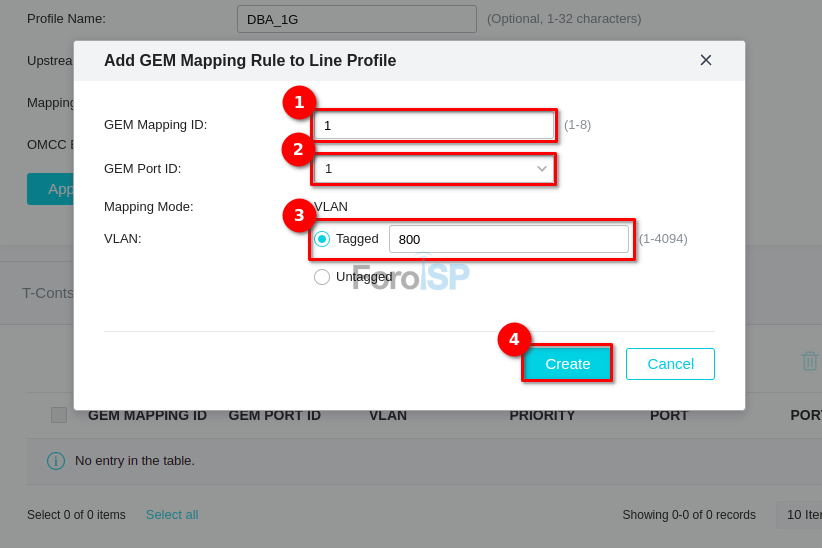Switch to the T-Conts tab

click(48, 292)
